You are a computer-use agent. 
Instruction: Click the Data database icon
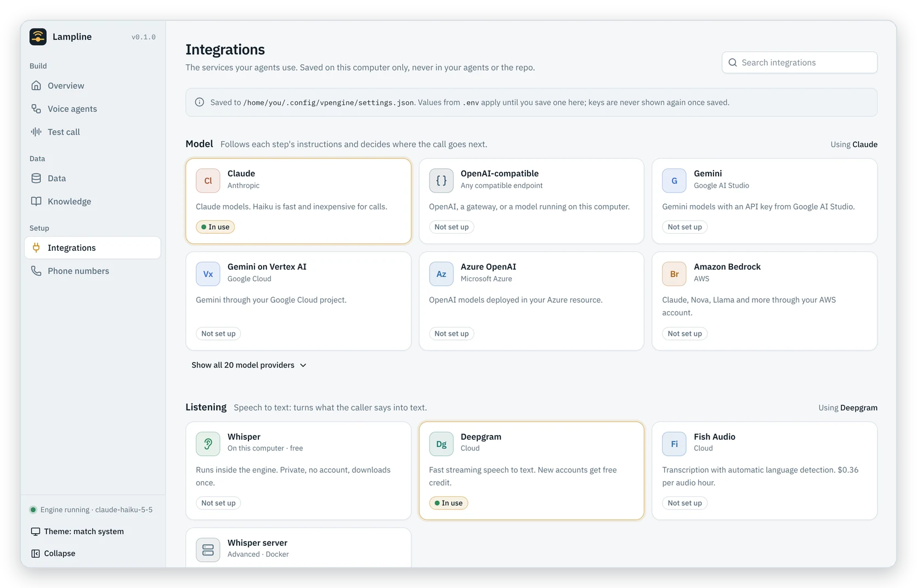(36, 178)
